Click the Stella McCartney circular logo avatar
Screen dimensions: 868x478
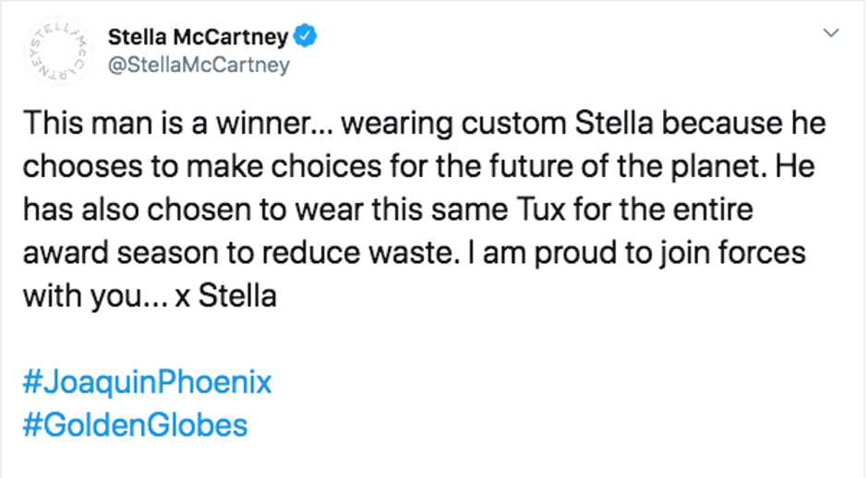(54, 53)
